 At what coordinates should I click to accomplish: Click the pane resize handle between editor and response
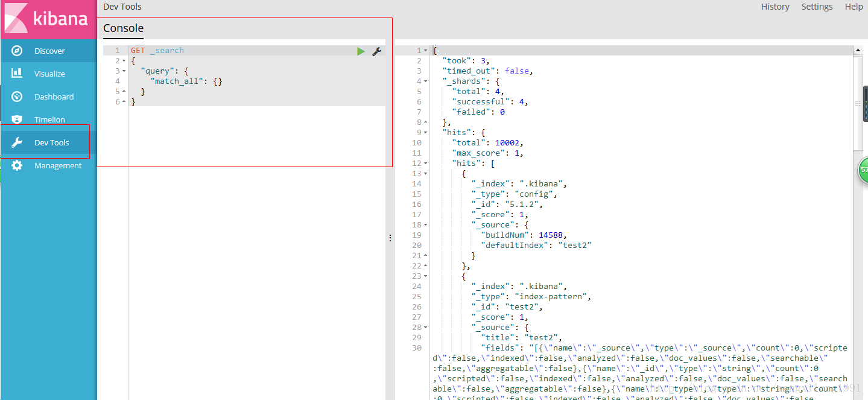(390, 238)
